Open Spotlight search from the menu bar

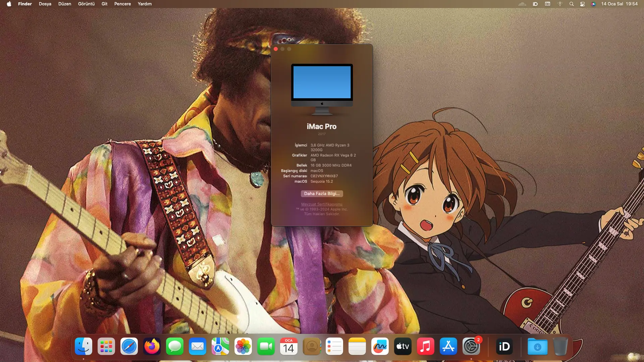coord(572,4)
